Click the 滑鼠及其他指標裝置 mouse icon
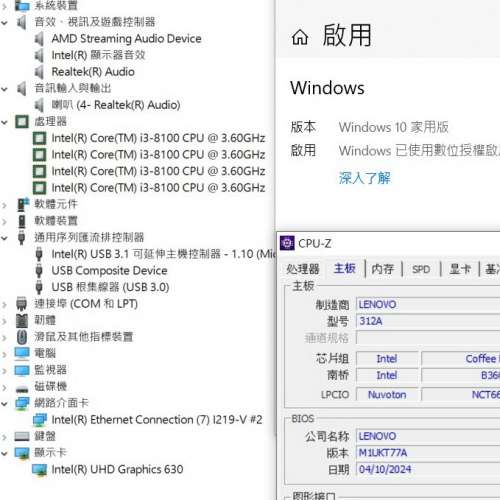 [22, 337]
